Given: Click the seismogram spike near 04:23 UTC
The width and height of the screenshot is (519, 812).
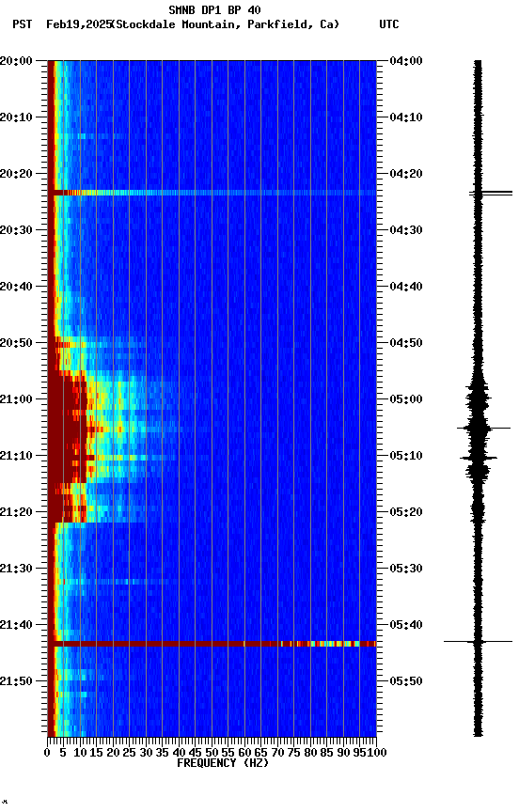Looking at the screenshot, I should click(491, 194).
